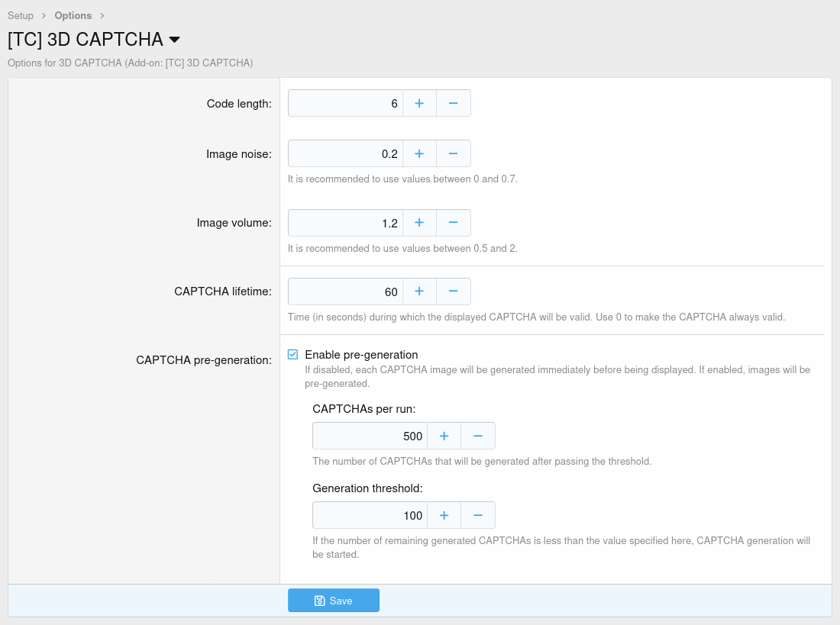Decrease CAPTCHAs per run count
Image resolution: width=840 pixels, height=625 pixels.
click(477, 436)
